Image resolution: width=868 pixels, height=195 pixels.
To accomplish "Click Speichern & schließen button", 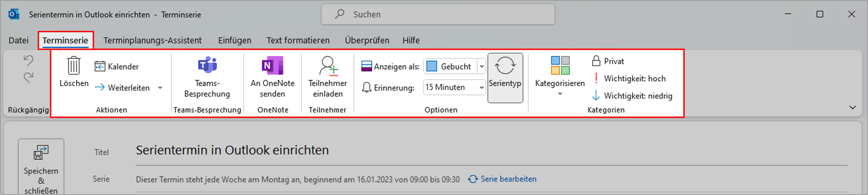I will coord(41,167).
